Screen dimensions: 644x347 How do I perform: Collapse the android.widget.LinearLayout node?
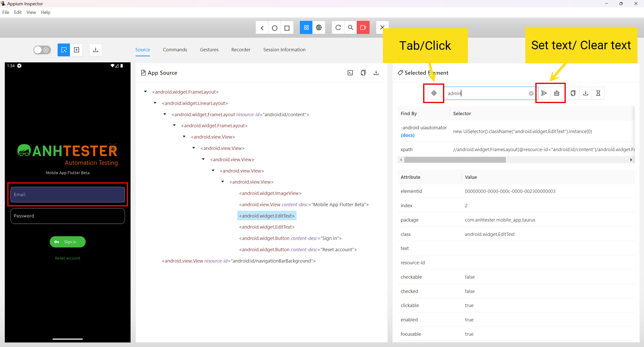[x=155, y=103]
